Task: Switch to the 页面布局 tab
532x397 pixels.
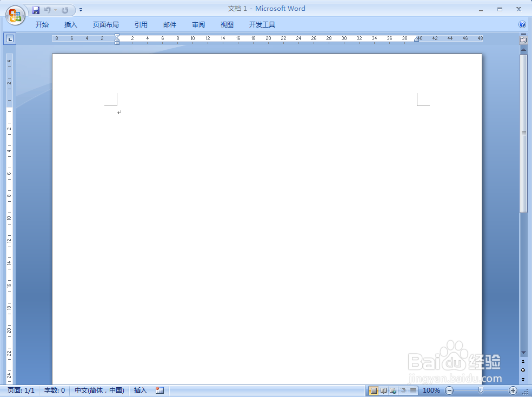Action: [106, 25]
